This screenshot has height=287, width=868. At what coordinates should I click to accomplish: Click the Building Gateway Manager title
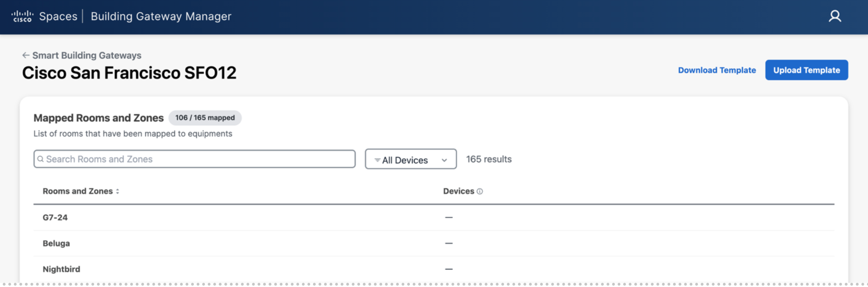[161, 17]
